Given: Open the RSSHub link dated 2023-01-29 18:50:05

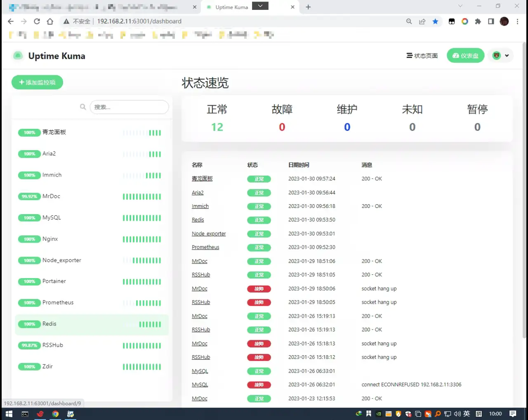Looking at the screenshot, I should (201, 302).
